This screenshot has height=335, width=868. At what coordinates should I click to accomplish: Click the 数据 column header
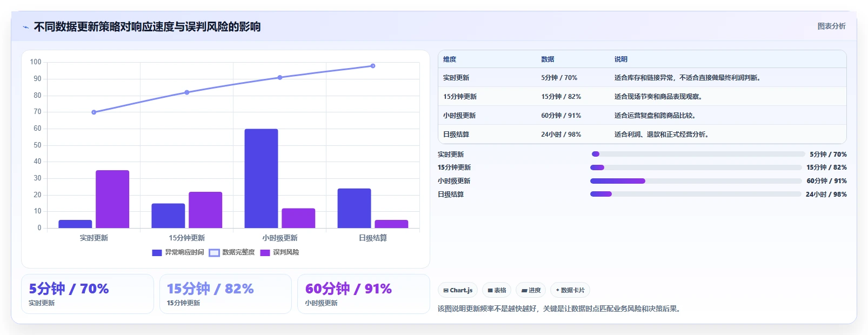pyautogui.click(x=547, y=59)
